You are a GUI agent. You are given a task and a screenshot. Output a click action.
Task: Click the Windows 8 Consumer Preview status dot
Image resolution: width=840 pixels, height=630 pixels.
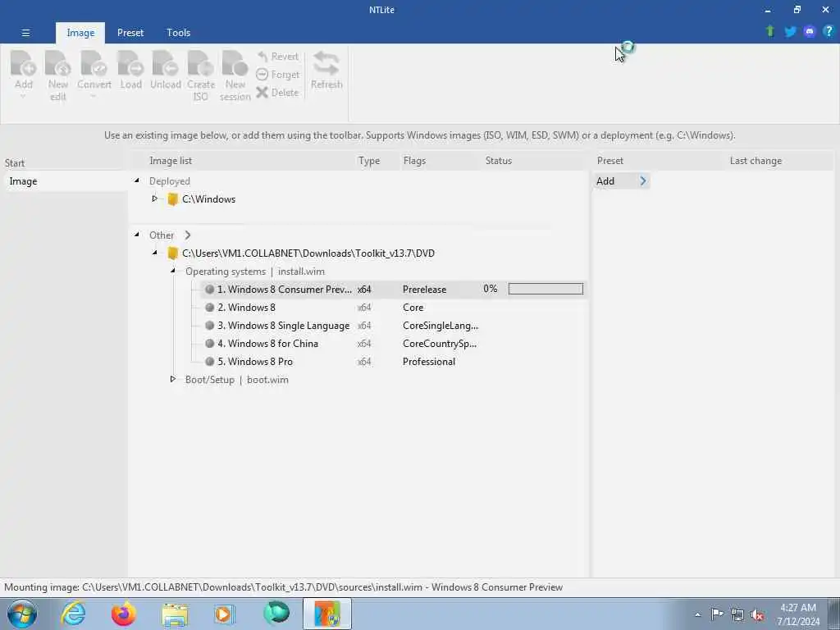tap(209, 290)
